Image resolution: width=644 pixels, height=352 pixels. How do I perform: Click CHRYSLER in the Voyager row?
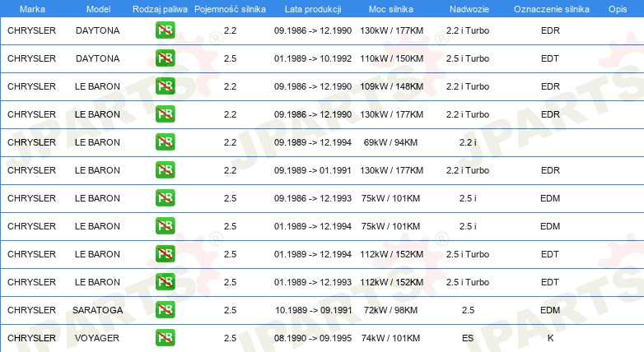(31, 338)
